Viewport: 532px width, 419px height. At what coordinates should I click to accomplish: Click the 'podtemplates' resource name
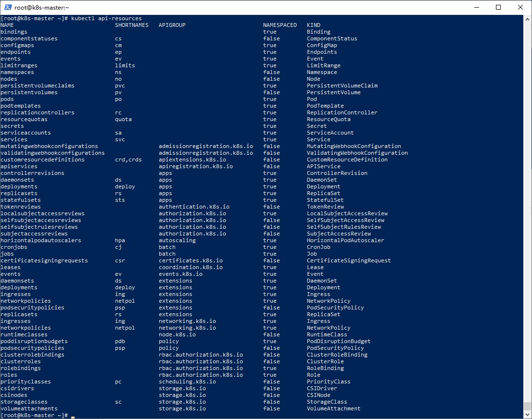[x=21, y=106]
